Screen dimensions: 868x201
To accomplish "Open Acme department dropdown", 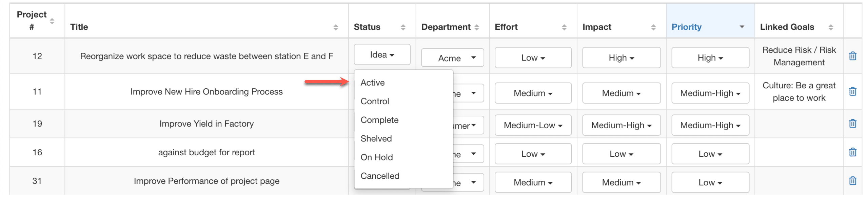I will pyautogui.click(x=452, y=58).
